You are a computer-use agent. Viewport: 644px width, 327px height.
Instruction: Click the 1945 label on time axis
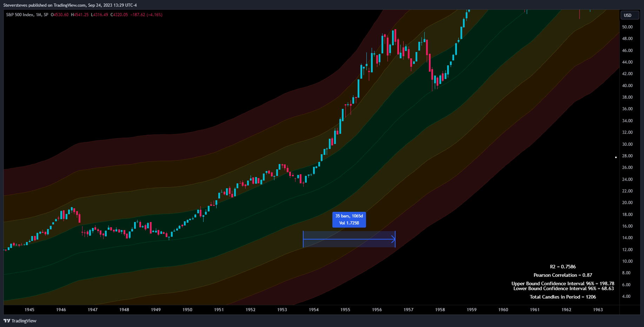[29, 310]
